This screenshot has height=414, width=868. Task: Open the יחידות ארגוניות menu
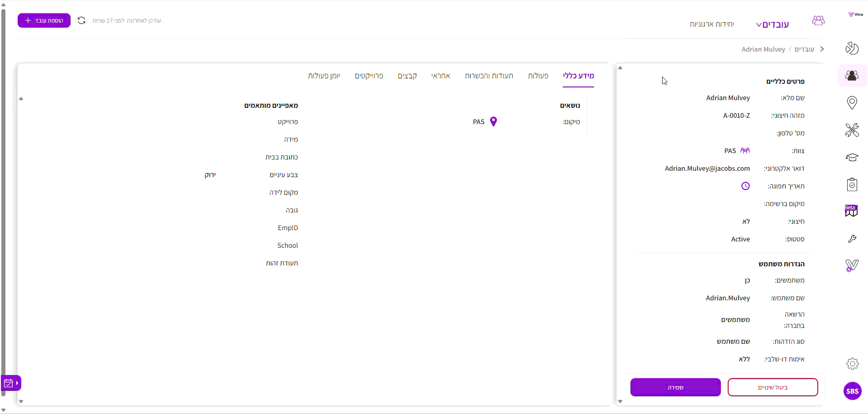(712, 24)
